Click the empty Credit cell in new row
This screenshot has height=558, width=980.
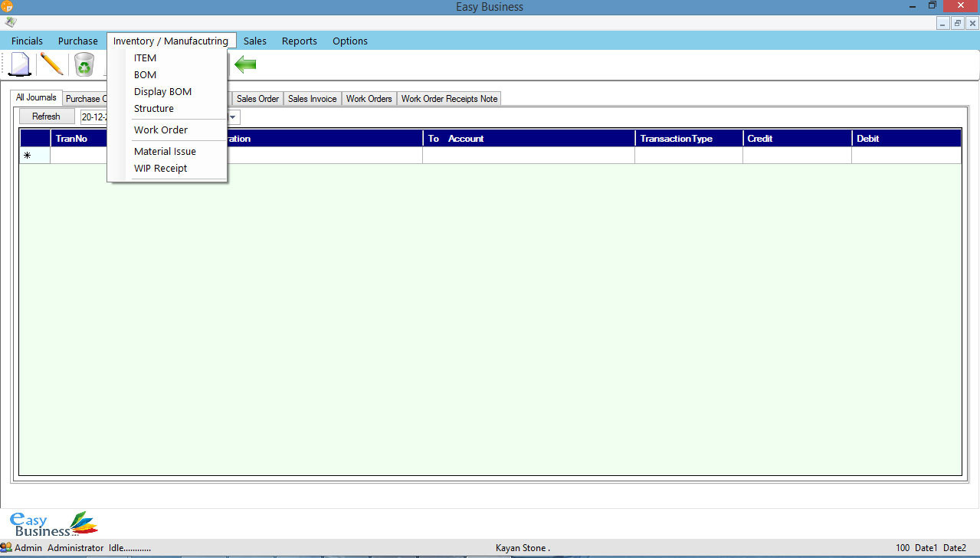[x=797, y=155]
